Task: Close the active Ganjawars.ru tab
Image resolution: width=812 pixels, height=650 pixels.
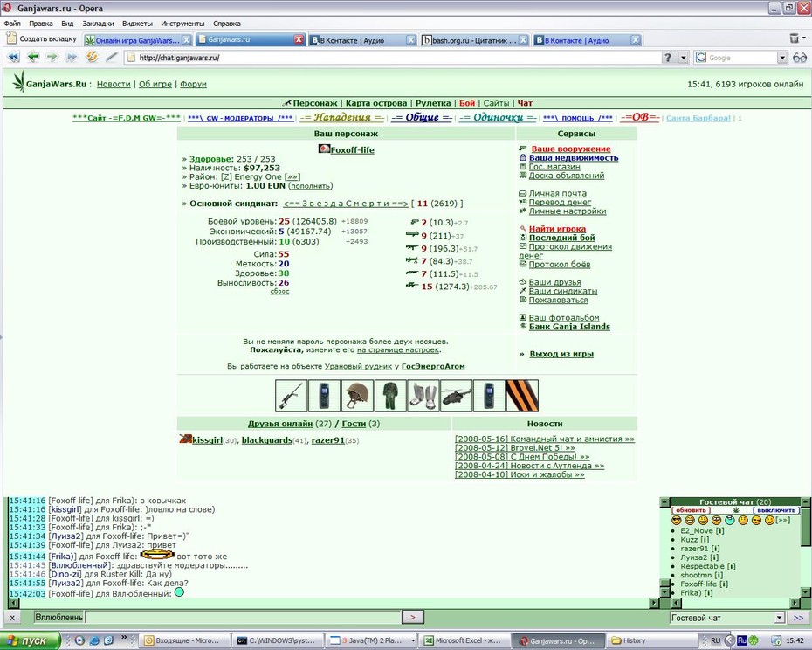Action: click(x=299, y=39)
